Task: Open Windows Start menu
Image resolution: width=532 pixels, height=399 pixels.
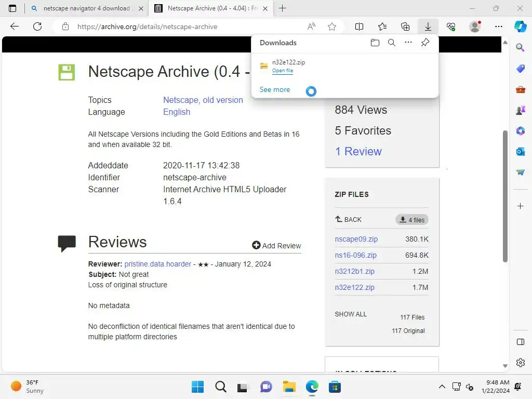Action: [197, 387]
